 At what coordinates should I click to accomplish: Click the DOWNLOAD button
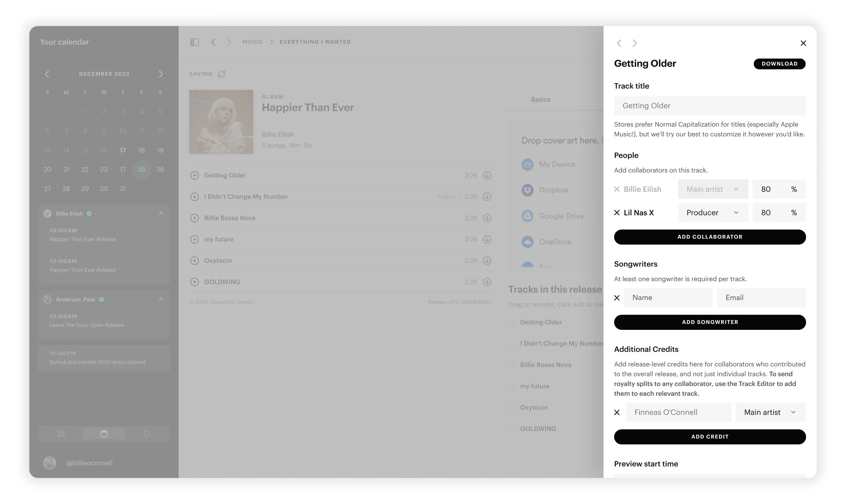779,64
